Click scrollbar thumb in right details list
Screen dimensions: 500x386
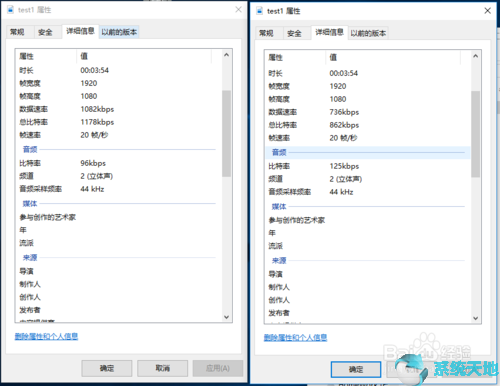point(476,134)
